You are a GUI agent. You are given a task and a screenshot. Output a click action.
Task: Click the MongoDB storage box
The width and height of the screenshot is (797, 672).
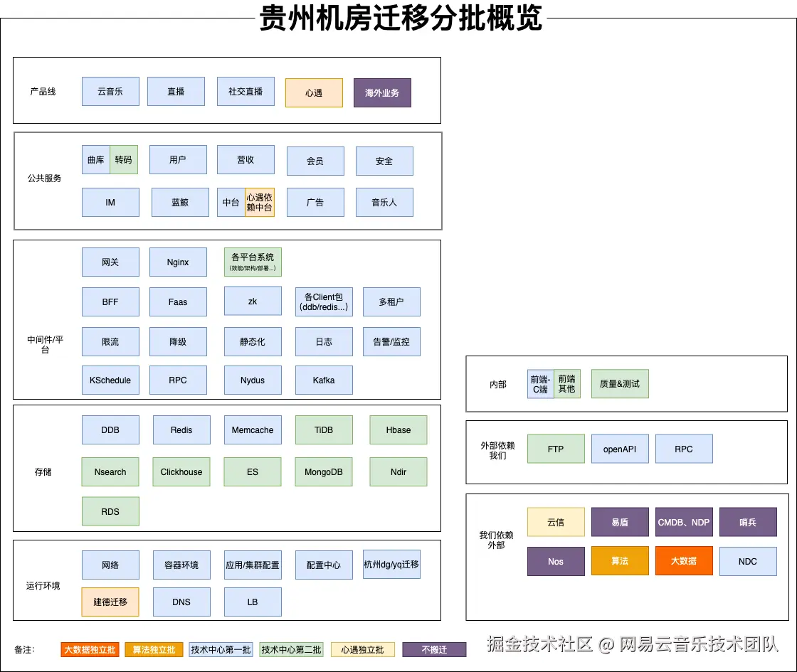[x=324, y=471]
